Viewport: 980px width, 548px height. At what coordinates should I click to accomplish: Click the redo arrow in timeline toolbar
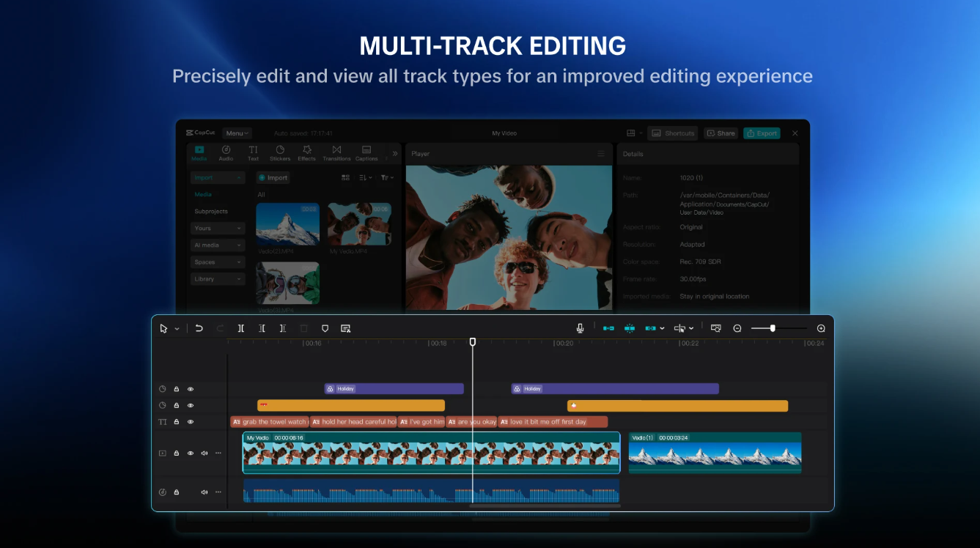221,328
